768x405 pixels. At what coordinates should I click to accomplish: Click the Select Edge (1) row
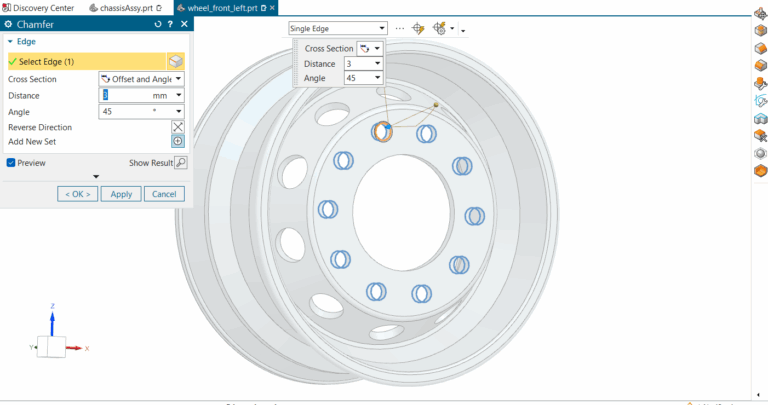(85, 61)
